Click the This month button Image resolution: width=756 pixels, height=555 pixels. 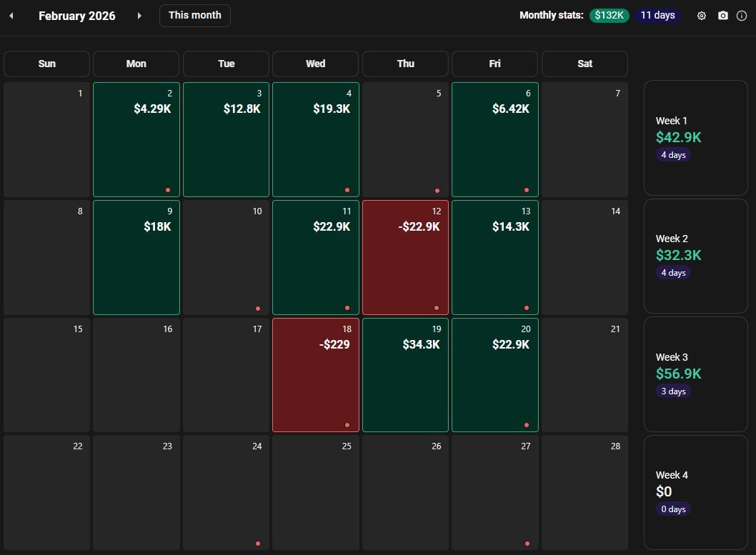(x=195, y=16)
